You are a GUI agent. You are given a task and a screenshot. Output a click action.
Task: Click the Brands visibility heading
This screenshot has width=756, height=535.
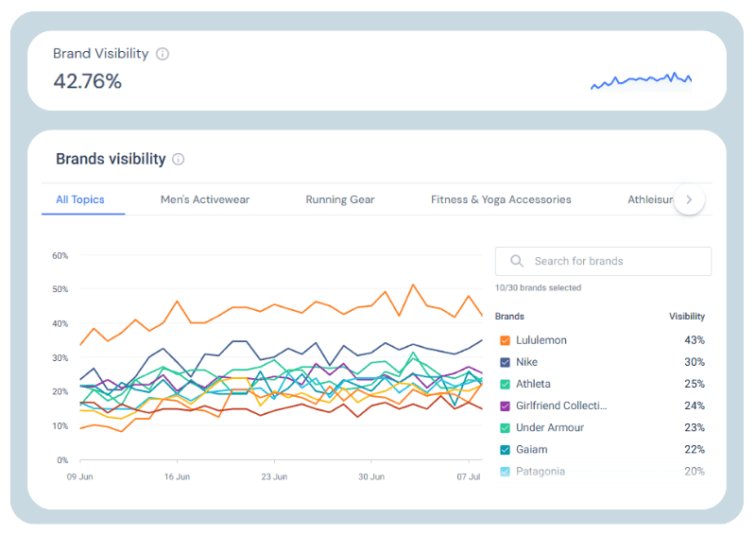pyautogui.click(x=111, y=159)
